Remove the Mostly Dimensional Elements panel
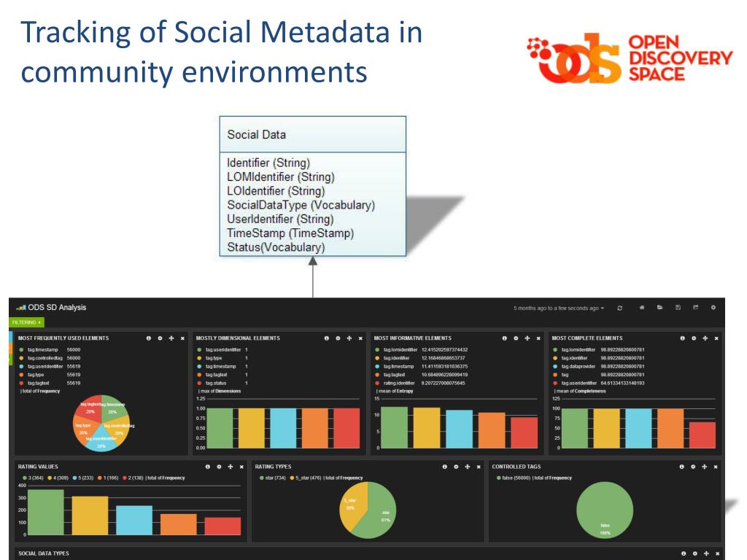 (x=360, y=338)
